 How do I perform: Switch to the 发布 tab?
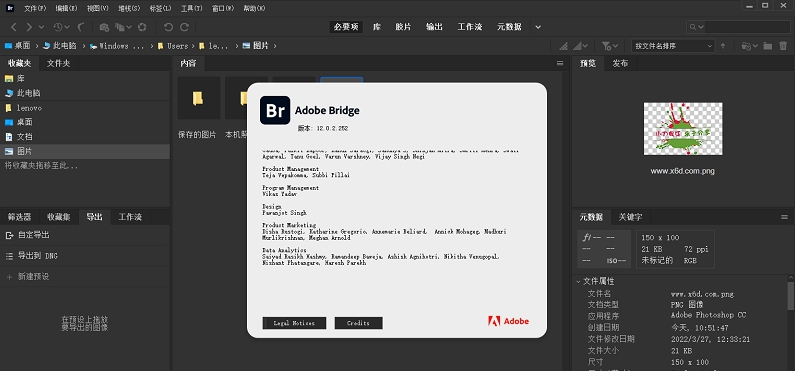620,63
